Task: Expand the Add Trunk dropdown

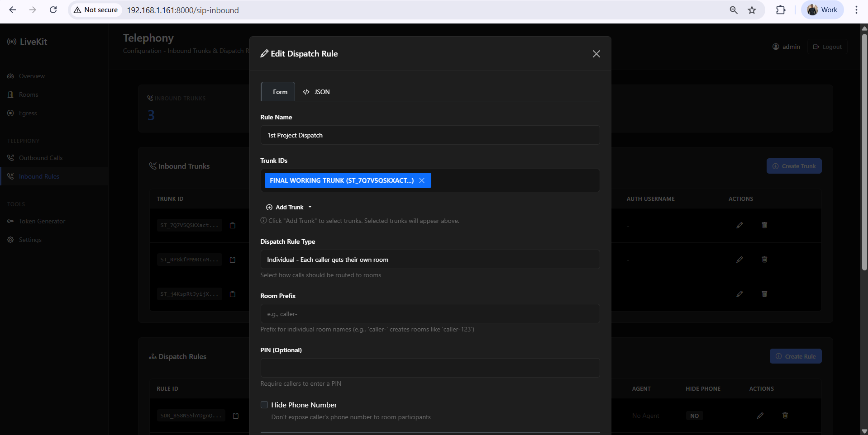Action: click(289, 207)
